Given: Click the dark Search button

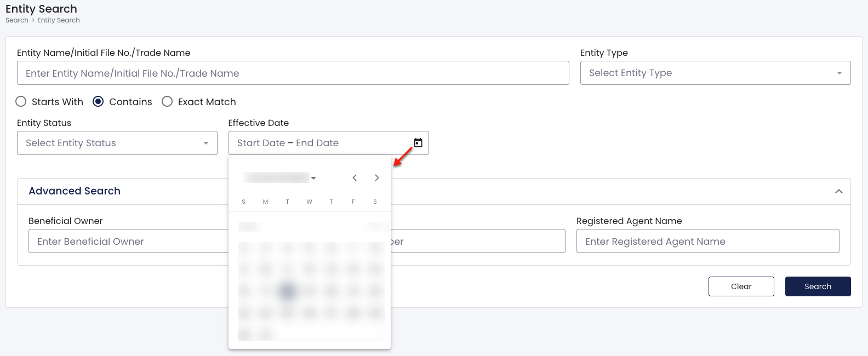Looking at the screenshot, I should point(818,286).
